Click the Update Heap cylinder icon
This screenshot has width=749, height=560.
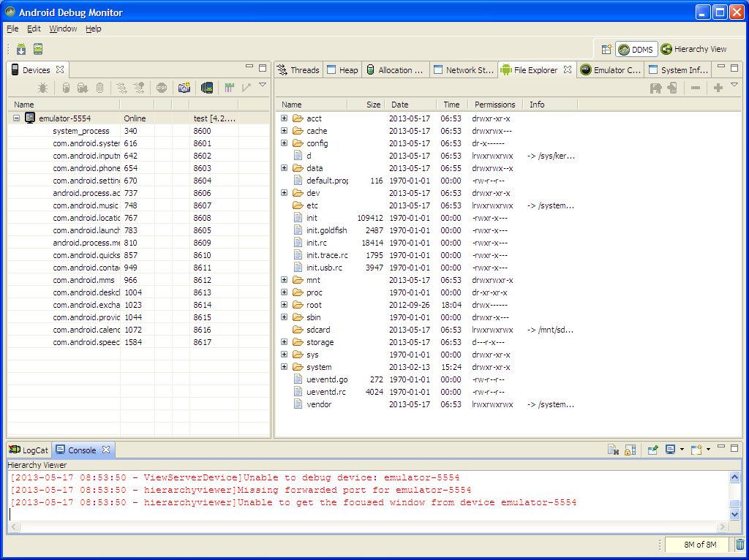(67, 88)
